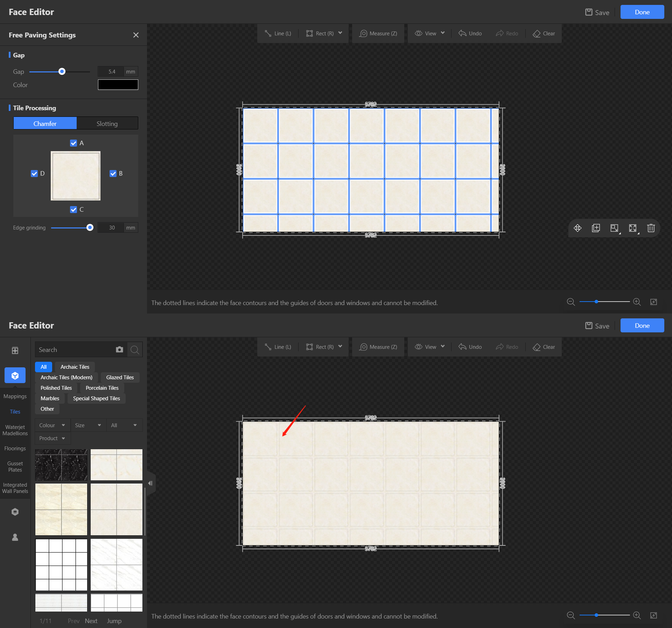The image size is (672, 628).
Task: Disable chamfer edge D checkbox
Action: click(x=34, y=174)
